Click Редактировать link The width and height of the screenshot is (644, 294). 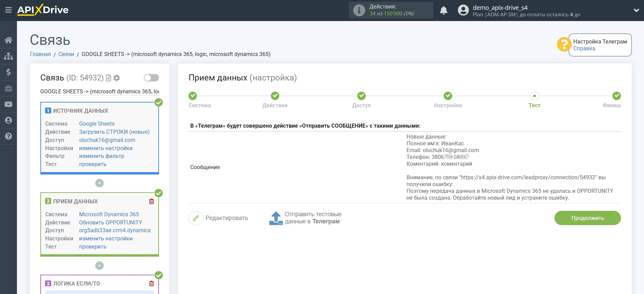227,218
